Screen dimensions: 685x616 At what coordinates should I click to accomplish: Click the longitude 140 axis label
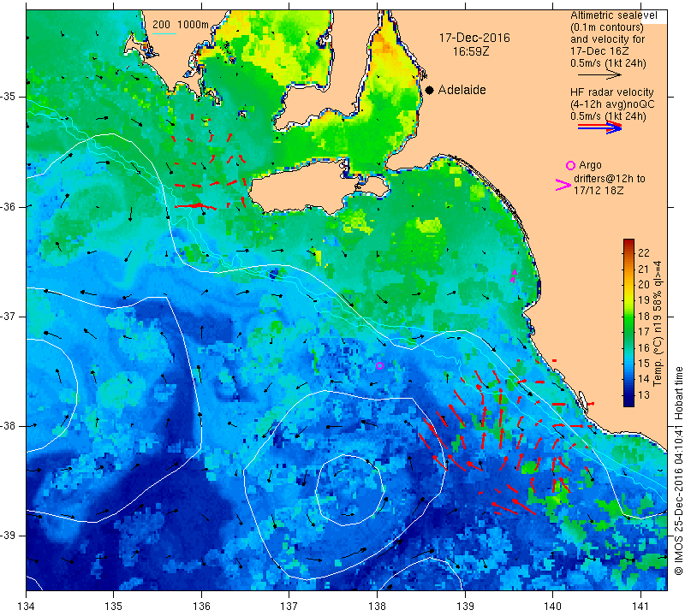pyautogui.click(x=552, y=607)
